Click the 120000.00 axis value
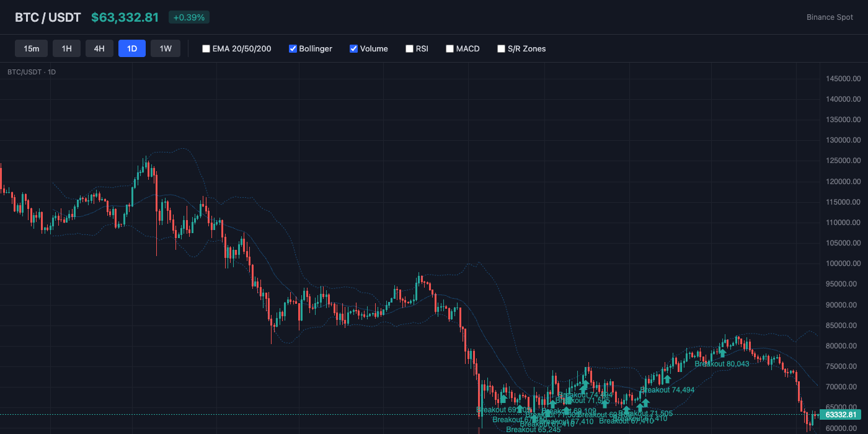 (x=844, y=182)
